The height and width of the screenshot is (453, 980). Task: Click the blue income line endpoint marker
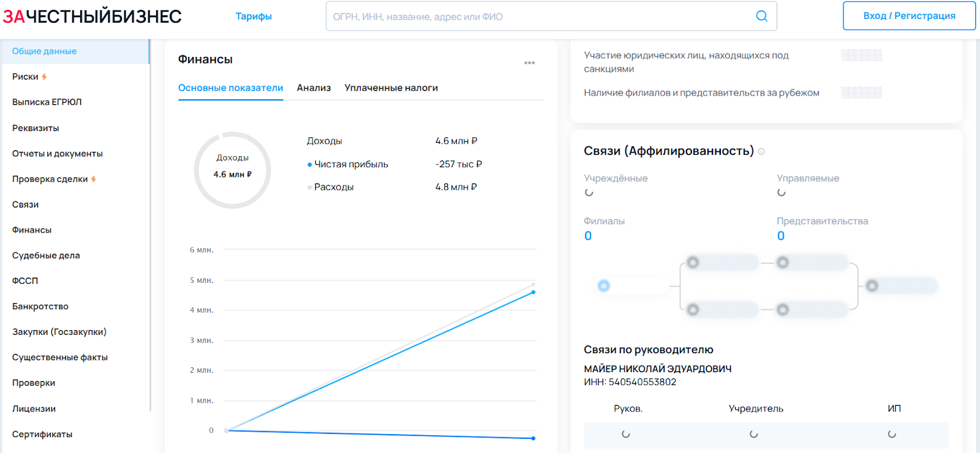pyautogui.click(x=533, y=292)
